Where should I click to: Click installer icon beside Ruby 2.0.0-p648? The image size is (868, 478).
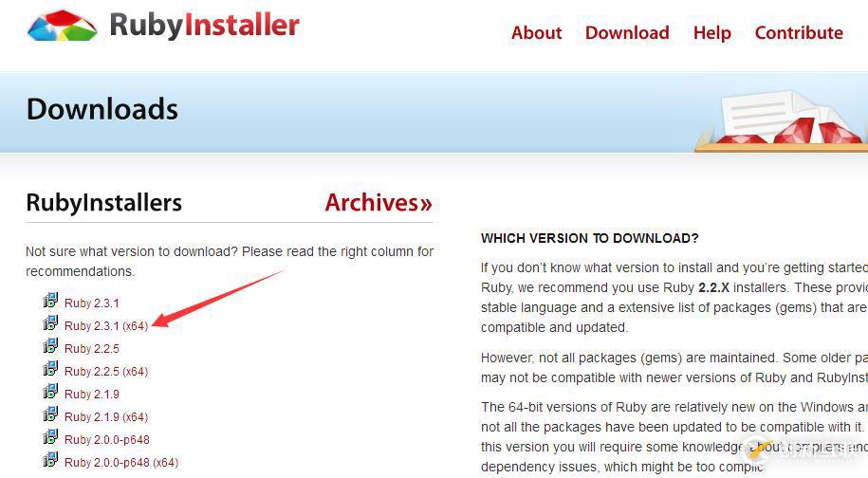[50, 436]
